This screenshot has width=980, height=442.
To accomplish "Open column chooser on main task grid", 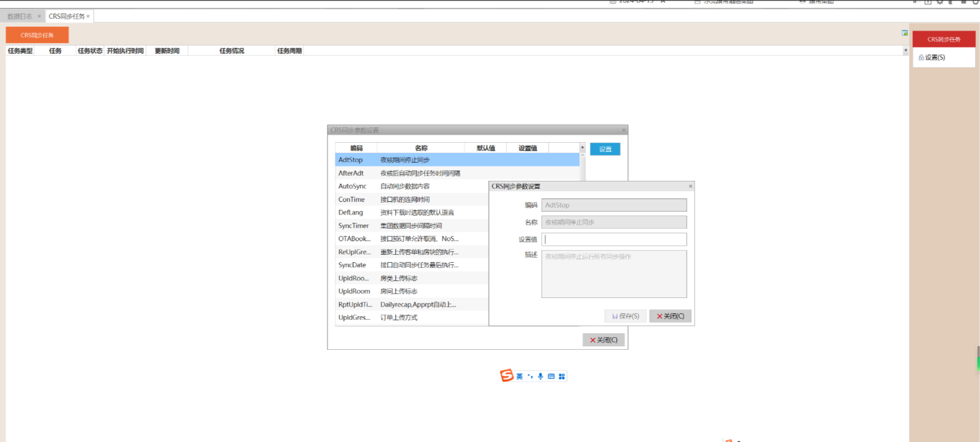I will tap(906, 51).
